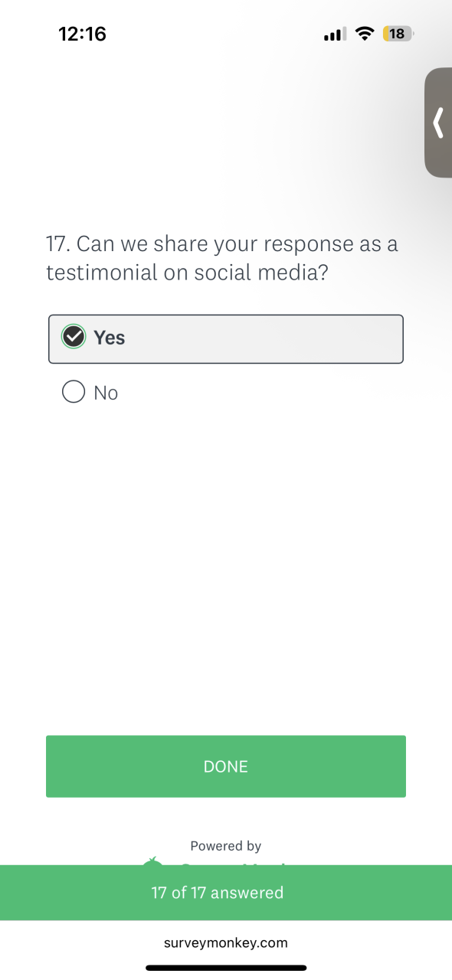Expand the gray side tab panel
This screenshot has height=980, width=452.
(x=438, y=122)
